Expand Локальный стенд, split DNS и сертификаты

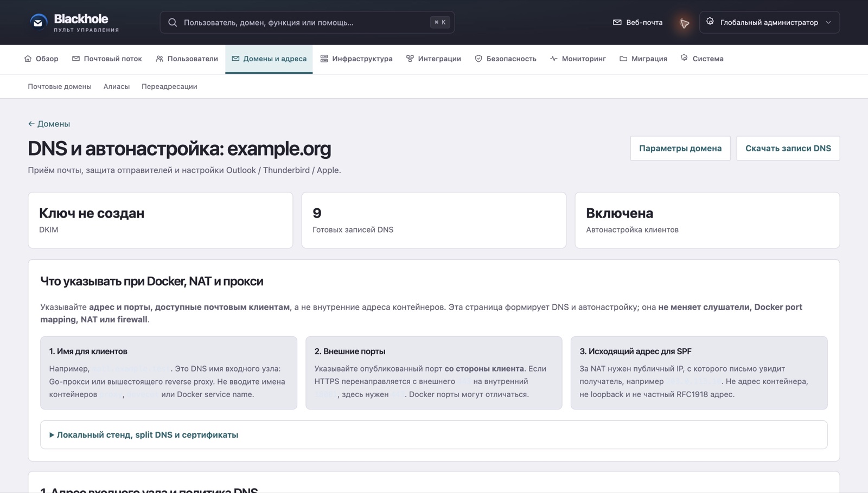point(433,434)
